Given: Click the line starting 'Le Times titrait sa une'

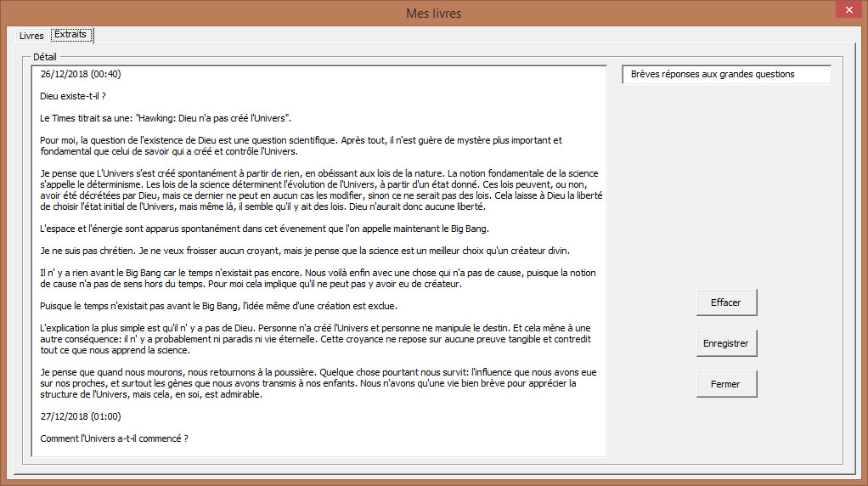Looking at the screenshot, I should click(166, 118).
